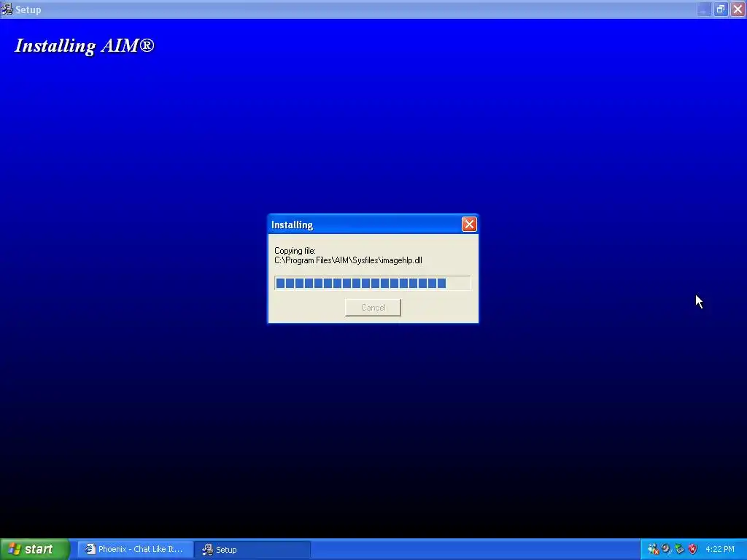Image resolution: width=747 pixels, height=560 pixels.
Task: Click the imagehlp.dll file path text
Action: pos(348,260)
